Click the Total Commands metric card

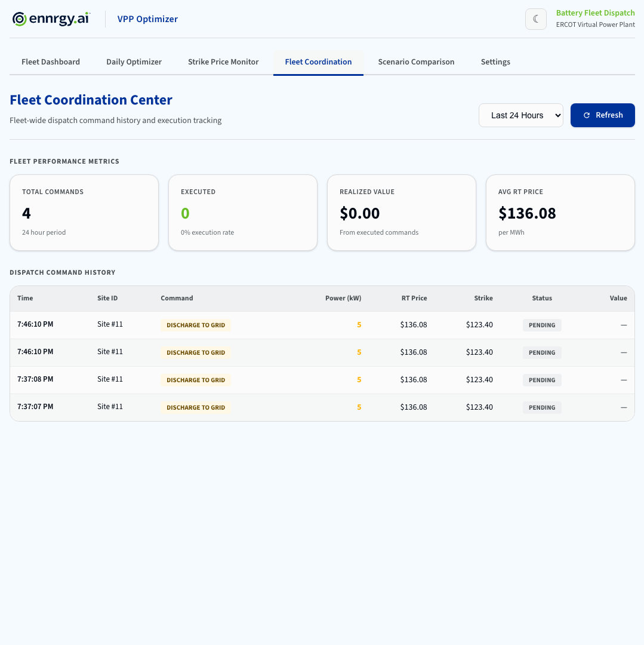84,213
